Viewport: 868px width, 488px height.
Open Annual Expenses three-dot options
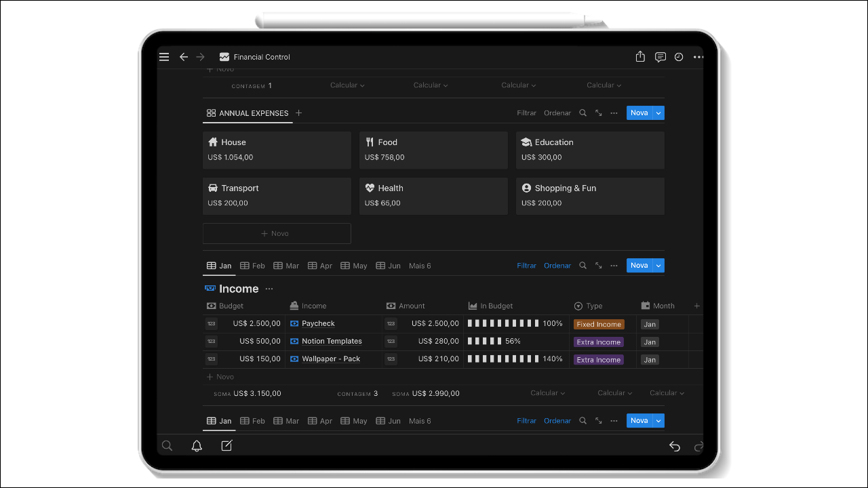pyautogui.click(x=614, y=113)
